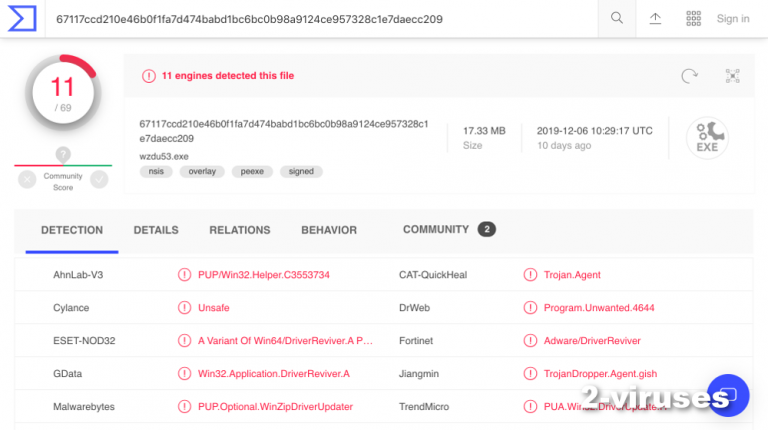Click the Sign in link
The width and height of the screenshot is (768, 430).
[733, 19]
